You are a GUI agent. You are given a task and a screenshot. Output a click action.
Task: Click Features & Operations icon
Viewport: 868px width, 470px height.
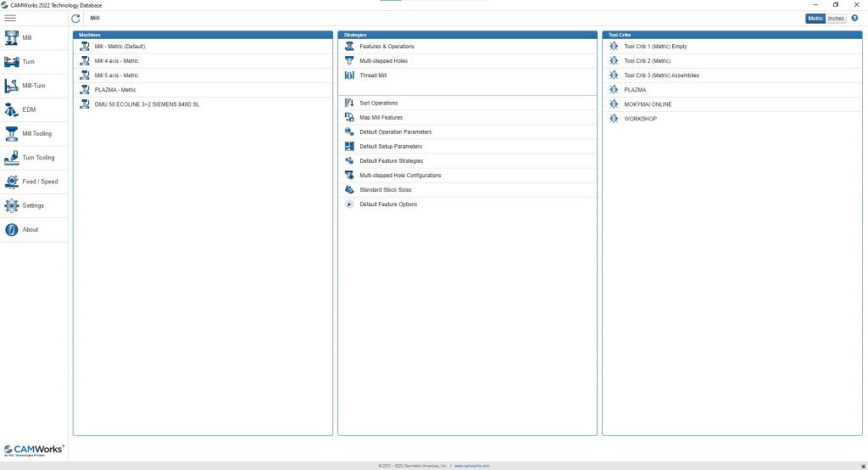349,47
